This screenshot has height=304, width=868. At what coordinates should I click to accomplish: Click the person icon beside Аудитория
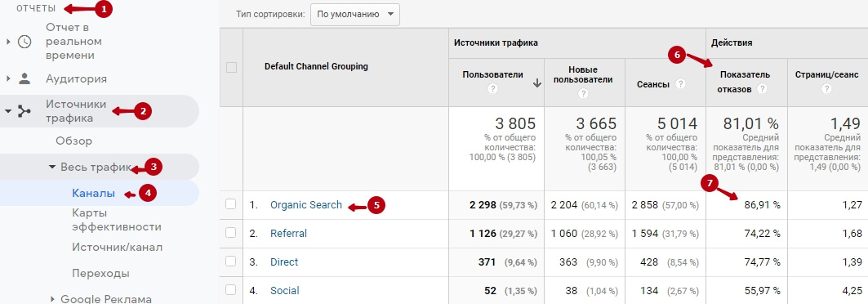click(x=24, y=78)
